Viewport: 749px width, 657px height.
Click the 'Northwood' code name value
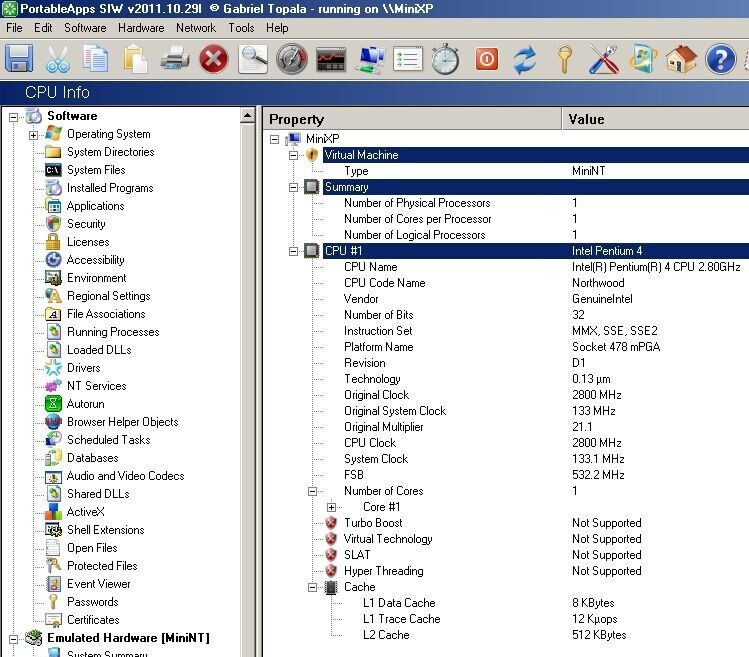[x=598, y=283]
